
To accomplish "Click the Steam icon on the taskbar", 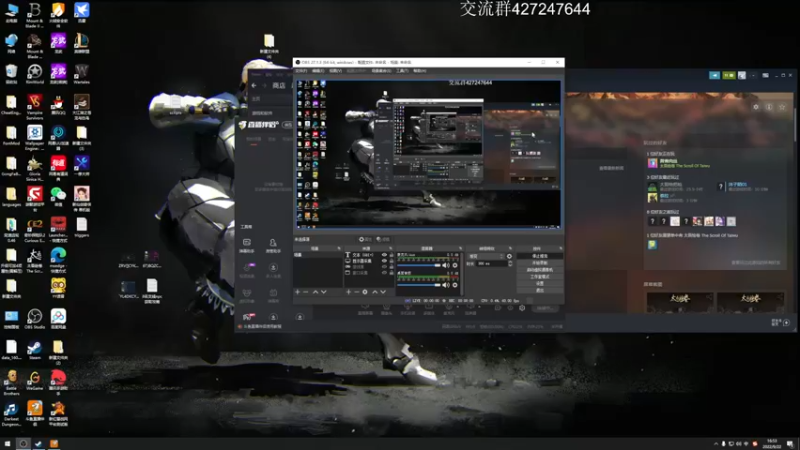I will click(38, 443).
